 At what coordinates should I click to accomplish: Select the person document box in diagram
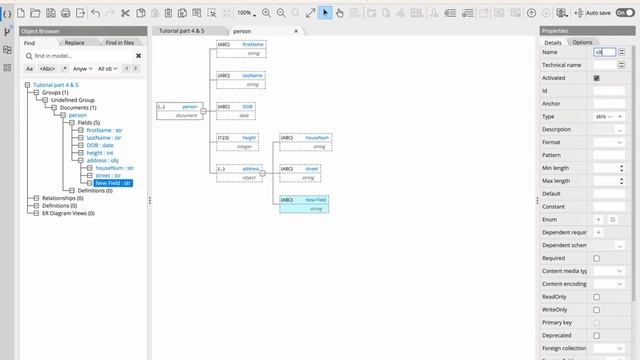[x=180, y=111]
